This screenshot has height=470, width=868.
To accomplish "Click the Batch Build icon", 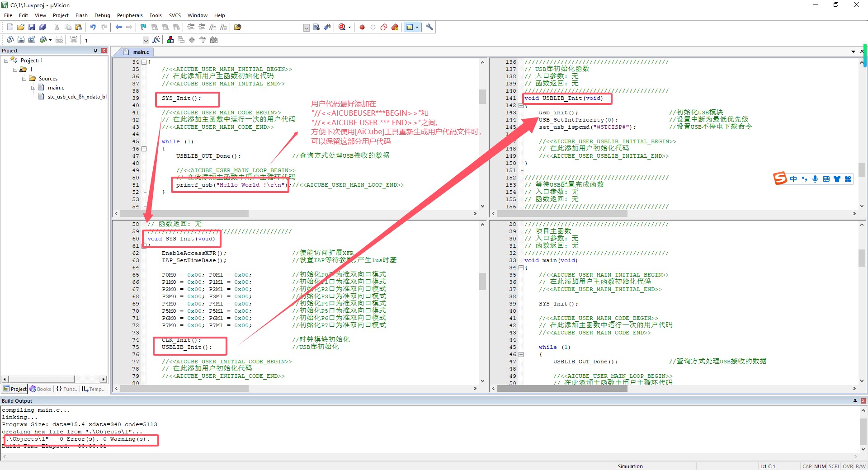I will (x=43, y=40).
